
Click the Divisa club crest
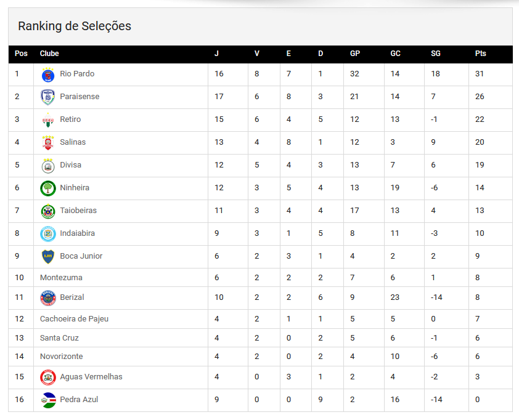click(x=47, y=166)
